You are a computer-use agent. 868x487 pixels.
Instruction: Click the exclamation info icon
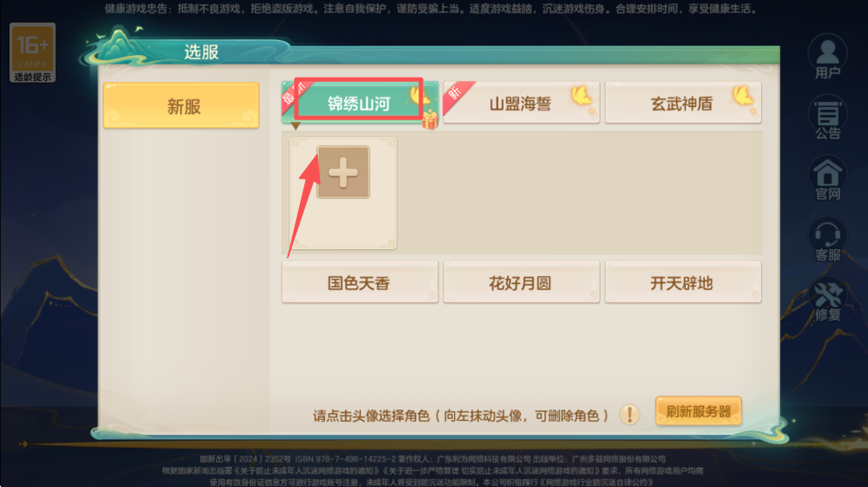point(629,414)
